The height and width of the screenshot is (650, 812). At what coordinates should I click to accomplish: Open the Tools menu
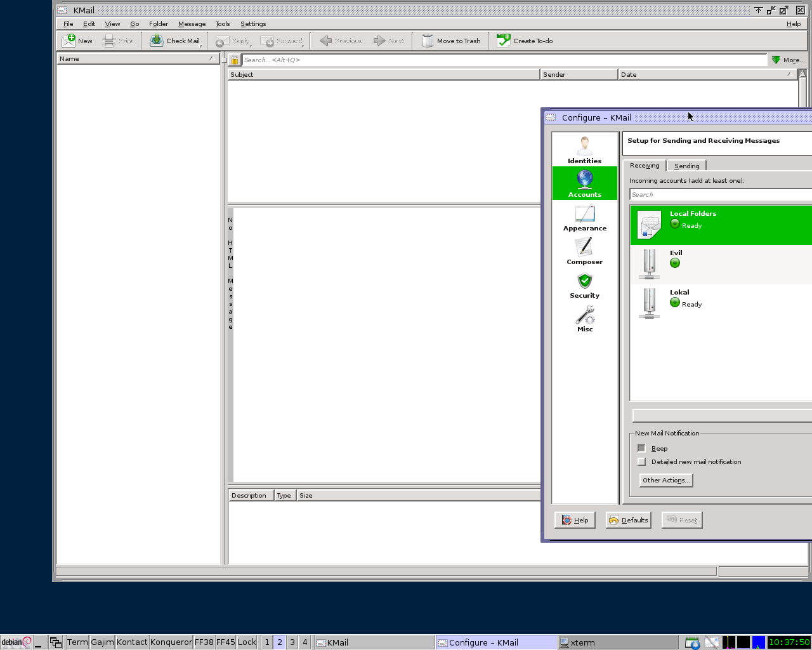point(223,24)
